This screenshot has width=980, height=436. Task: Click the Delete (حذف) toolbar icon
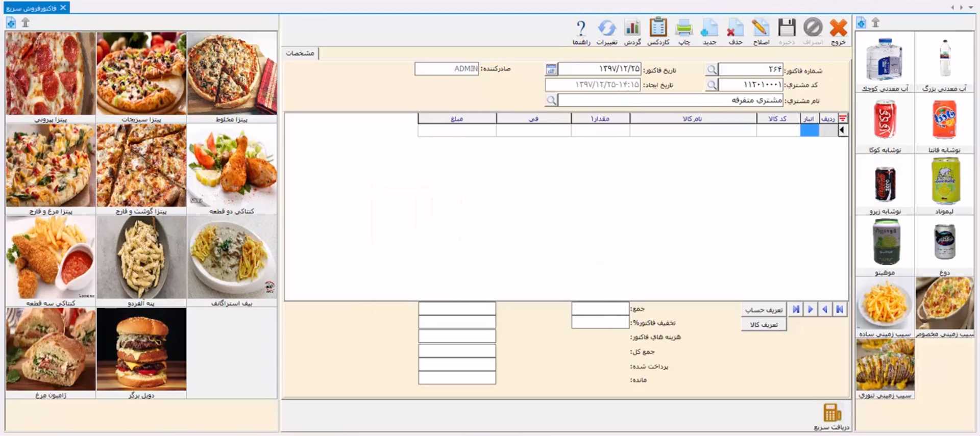(x=735, y=31)
